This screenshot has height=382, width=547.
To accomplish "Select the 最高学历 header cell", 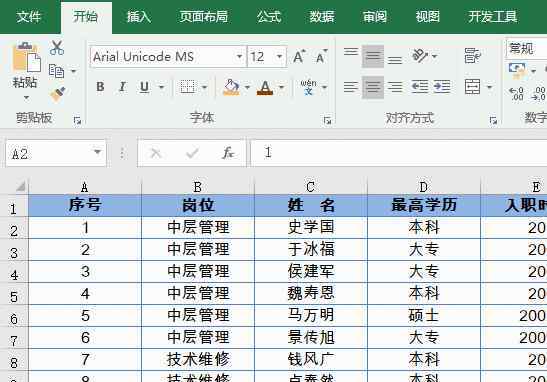I will point(424,205).
